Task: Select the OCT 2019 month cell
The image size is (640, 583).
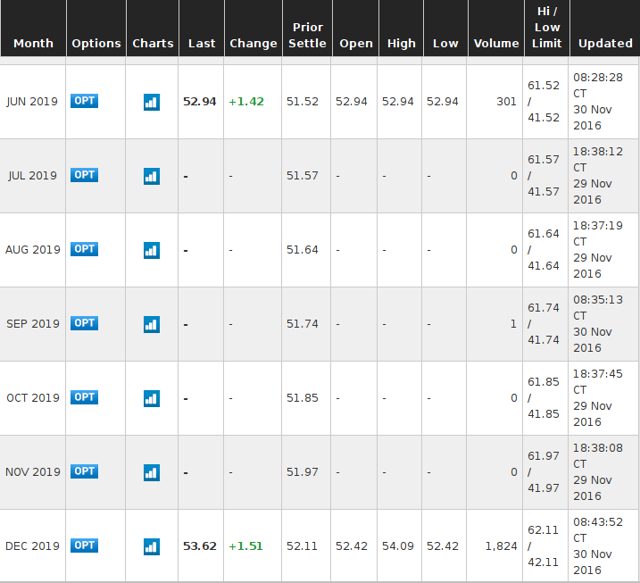Action: (33, 398)
